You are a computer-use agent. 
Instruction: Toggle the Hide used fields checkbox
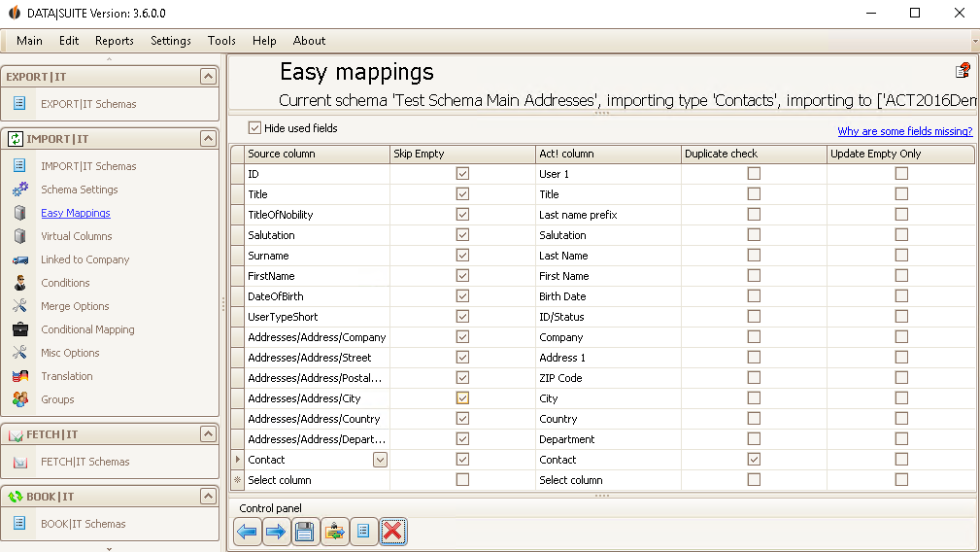coord(254,128)
